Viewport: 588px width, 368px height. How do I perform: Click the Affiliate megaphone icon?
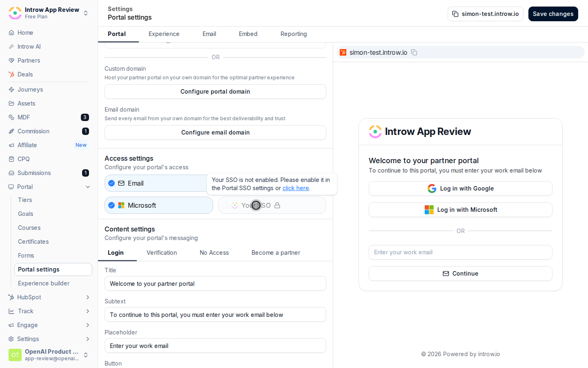[11, 145]
